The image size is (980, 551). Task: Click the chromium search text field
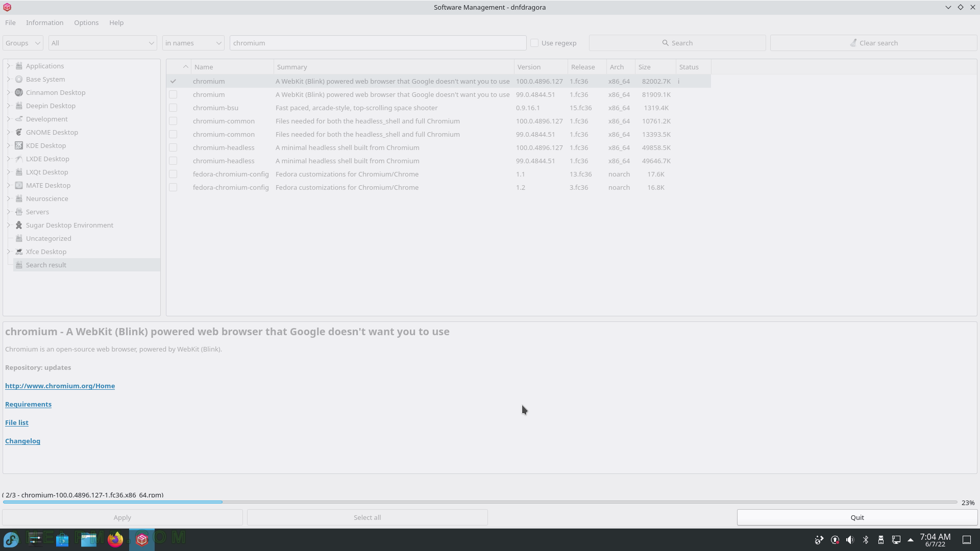click(378, 43)
